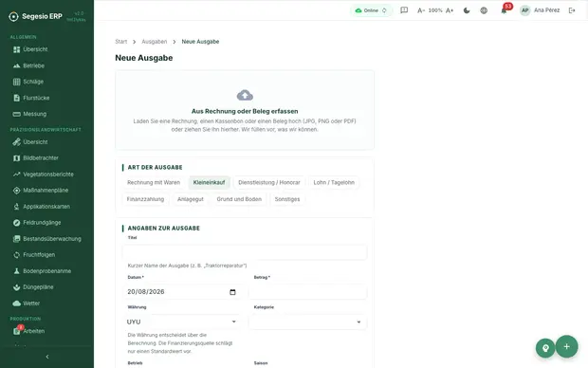
Task: Open the Kategorie dropdown
Action: pyautogui.click(x=307, y=322)
